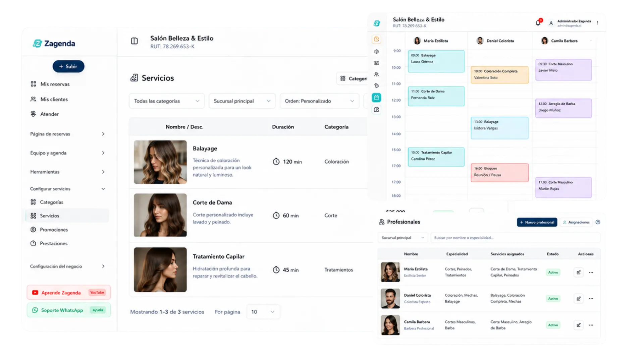
Task: Open Prestaciones in the sidebar
Action: [49, 243]
